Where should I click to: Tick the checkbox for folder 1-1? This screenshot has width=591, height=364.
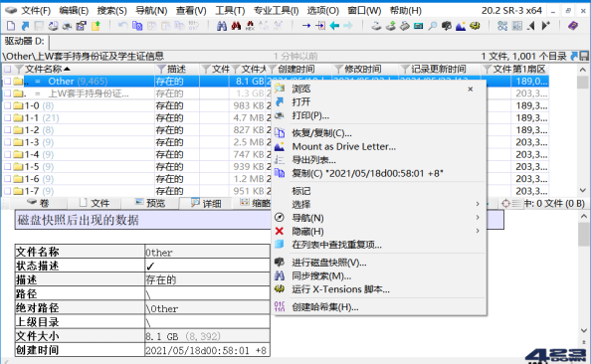(7, 118)
